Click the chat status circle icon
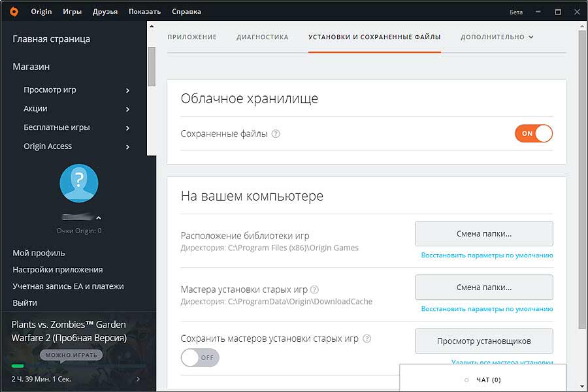Image resolution: width=588 pixels, height=392 pixels. (x=466, y=380)
